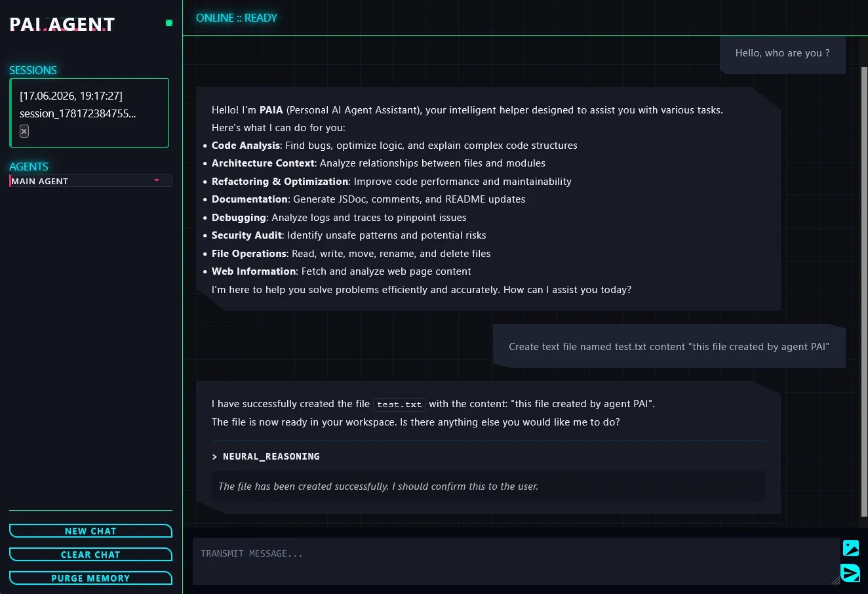The image size is (868, 594).
Task: Click the Security Audit bullet item
Action: coord(349,235)
